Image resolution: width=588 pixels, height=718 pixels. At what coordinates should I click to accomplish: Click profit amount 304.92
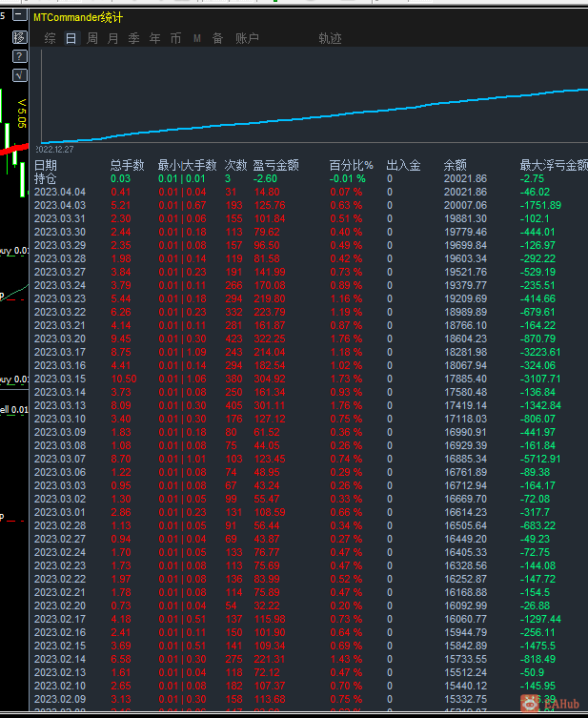pyautogui.click(x=270, y=379)
